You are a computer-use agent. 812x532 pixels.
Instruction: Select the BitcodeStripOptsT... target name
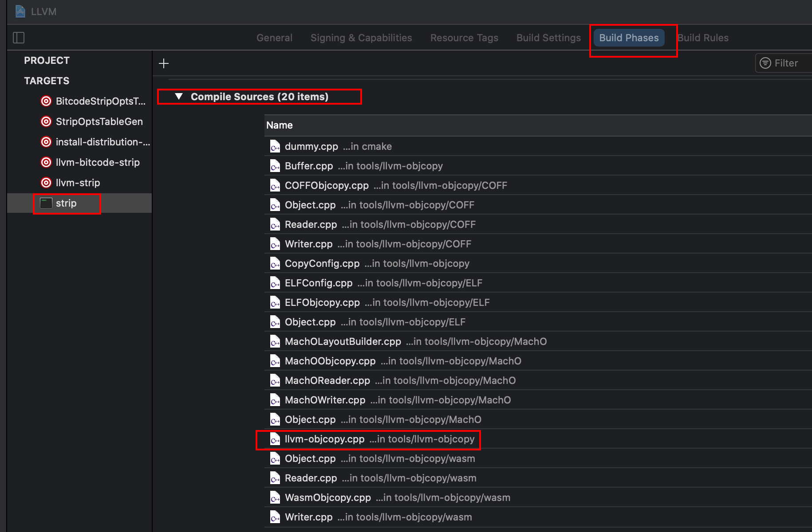[100, 101]
